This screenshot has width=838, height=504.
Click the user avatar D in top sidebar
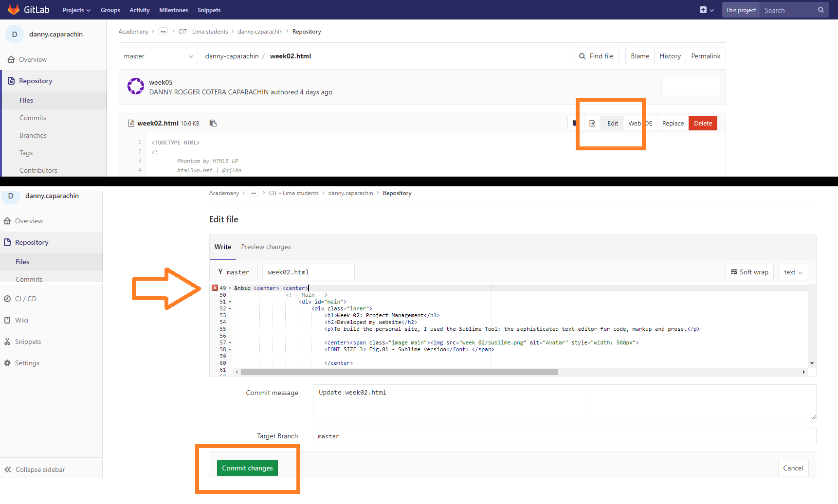[15, 34]
